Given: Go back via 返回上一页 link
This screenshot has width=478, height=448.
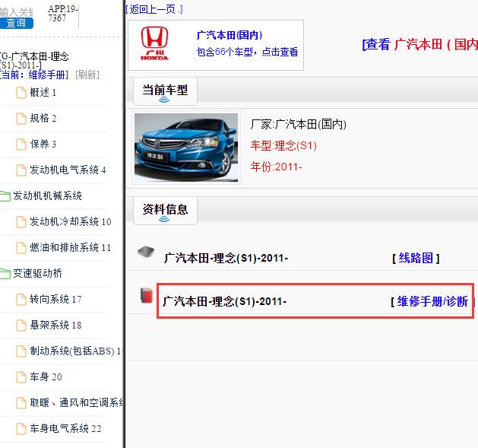Looking at the screenshot, I should click(154, 9).
